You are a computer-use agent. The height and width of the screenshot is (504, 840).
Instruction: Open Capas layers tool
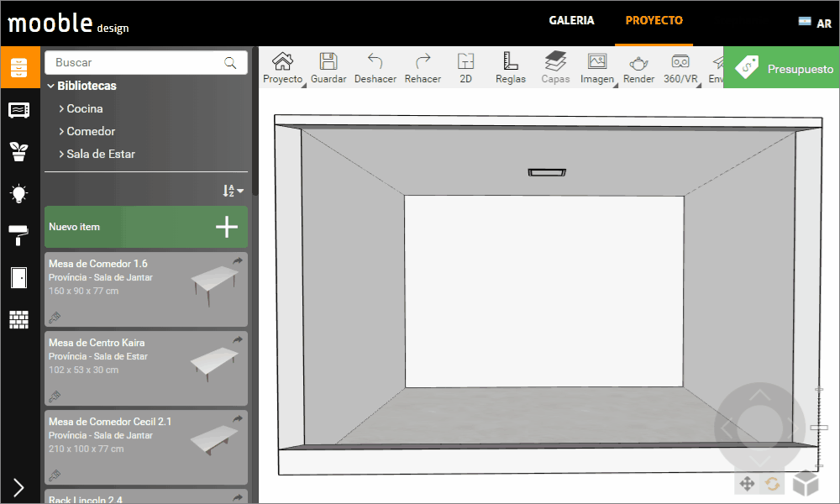[x=555, y=68]
